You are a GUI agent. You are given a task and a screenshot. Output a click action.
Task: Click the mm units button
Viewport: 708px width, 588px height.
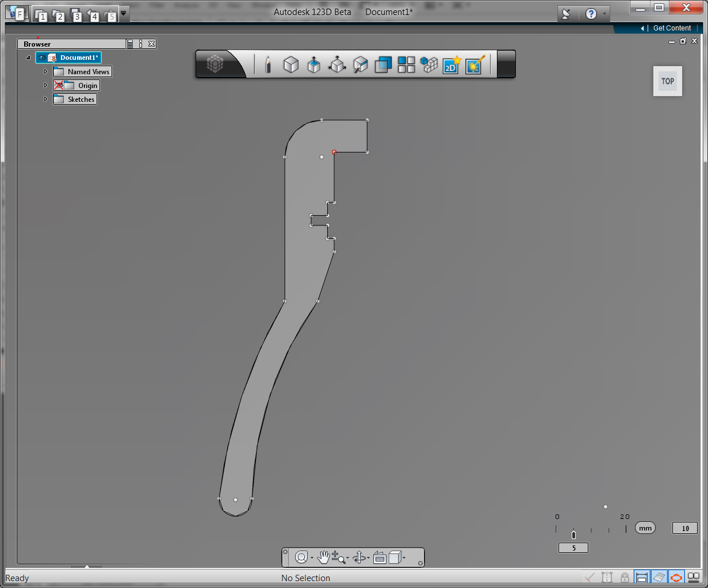(645, 528)
